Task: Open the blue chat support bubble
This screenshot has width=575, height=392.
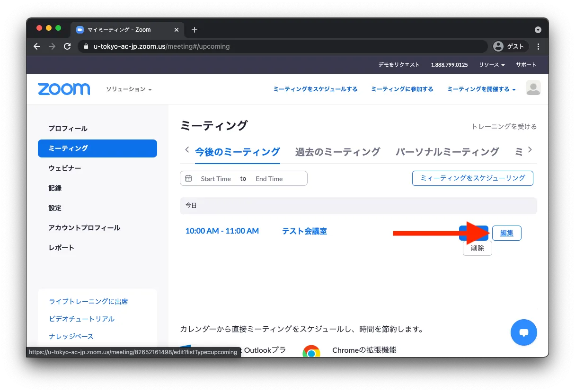Action: point(523,332)
